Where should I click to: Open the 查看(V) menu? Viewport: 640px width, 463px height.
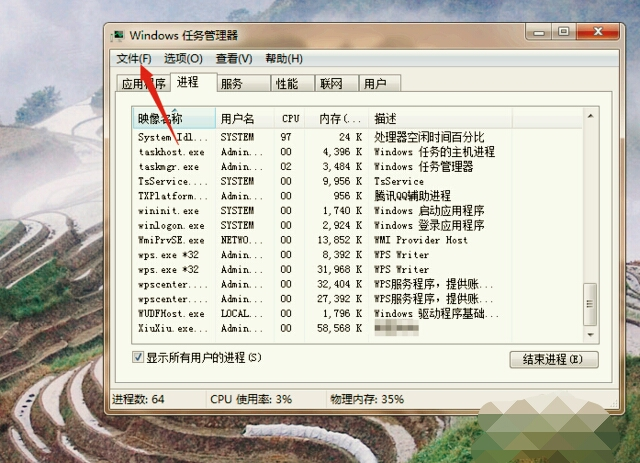coord(234,59)
